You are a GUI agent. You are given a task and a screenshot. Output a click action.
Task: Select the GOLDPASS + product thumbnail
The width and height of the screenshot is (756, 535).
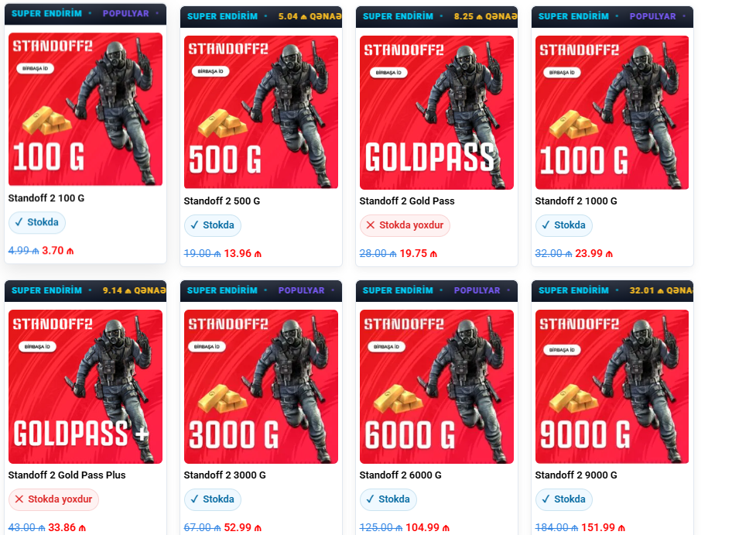click(85, 386)
